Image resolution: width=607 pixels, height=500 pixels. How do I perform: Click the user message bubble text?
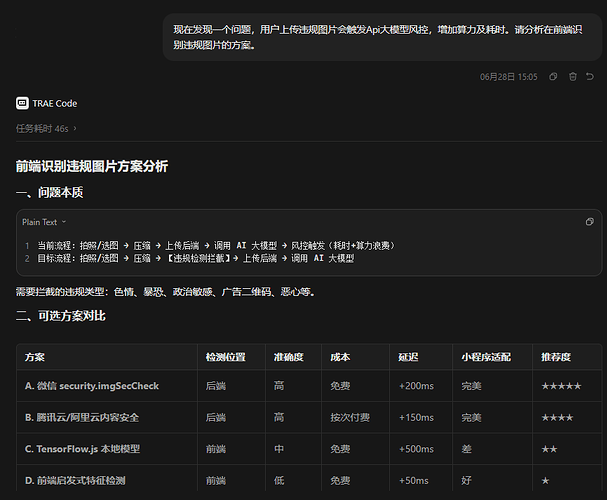[x=377, y=37]
